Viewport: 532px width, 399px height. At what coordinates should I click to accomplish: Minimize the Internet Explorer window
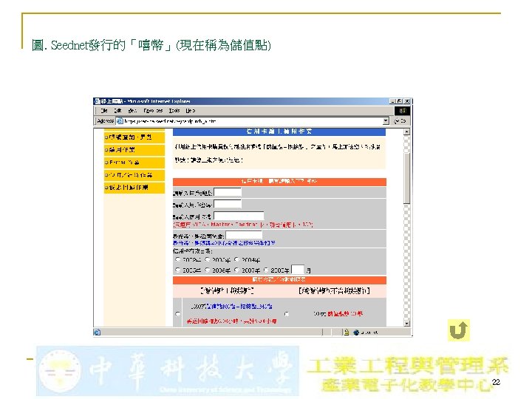392,101
